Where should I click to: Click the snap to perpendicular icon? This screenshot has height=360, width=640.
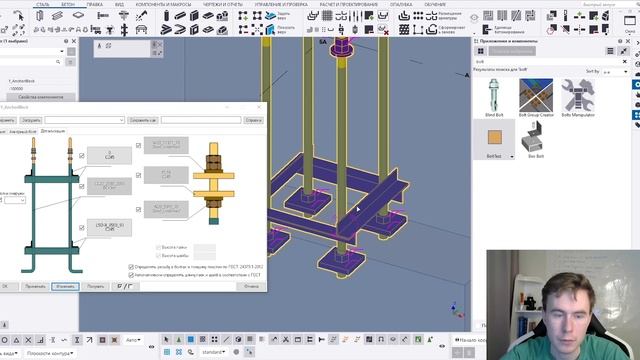(40, 340)
